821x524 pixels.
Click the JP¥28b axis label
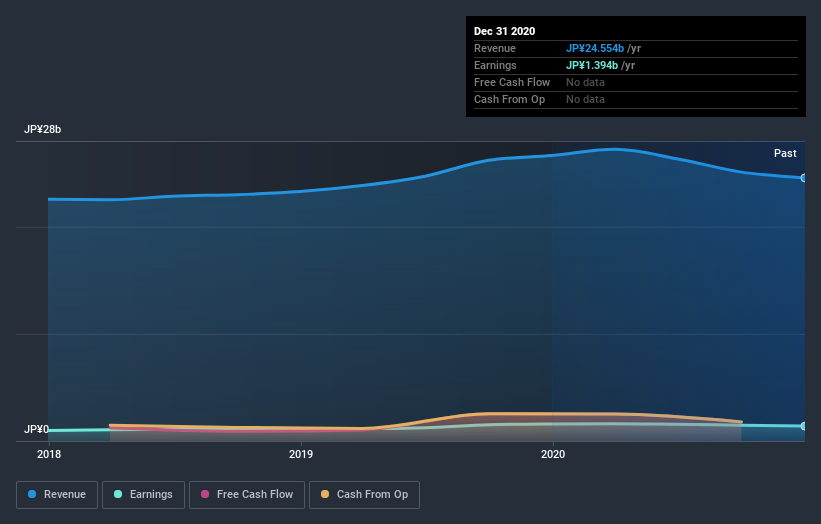42,129
